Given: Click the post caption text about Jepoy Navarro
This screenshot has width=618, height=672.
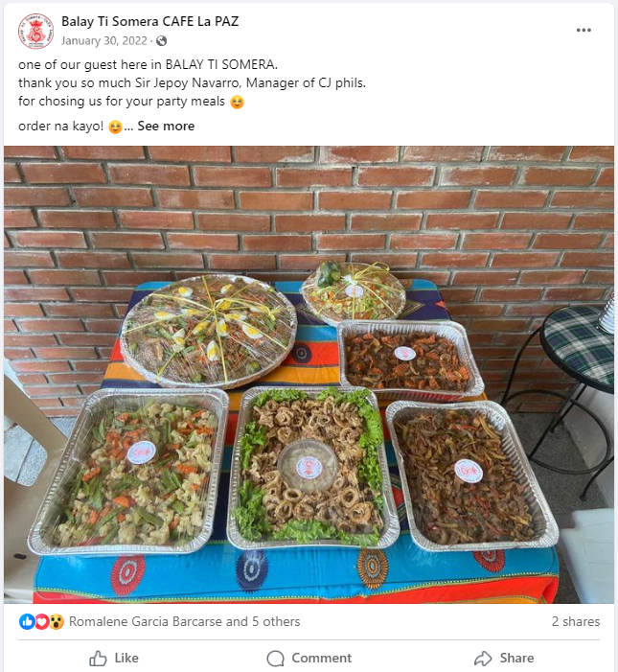Looking at the screenshot, I should (x=192, y=82).
